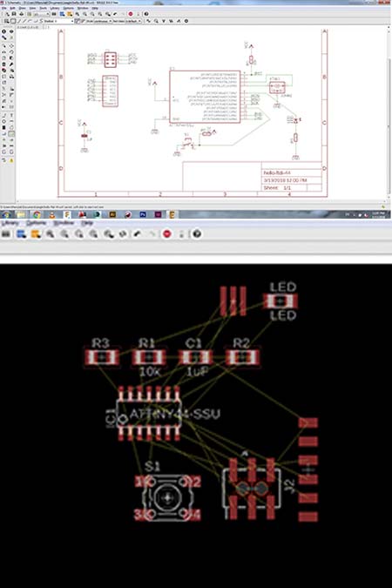Screen dimensions: 392x588
Task: Click the orange ULP icon in board toolbar
Action: click(35, 233)
